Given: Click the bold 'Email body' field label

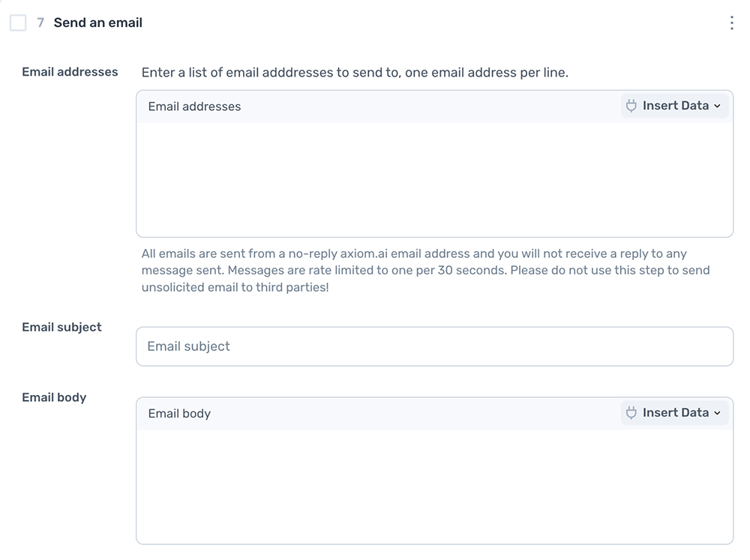Looking at the screenshot, I should (x=54, y=397).
